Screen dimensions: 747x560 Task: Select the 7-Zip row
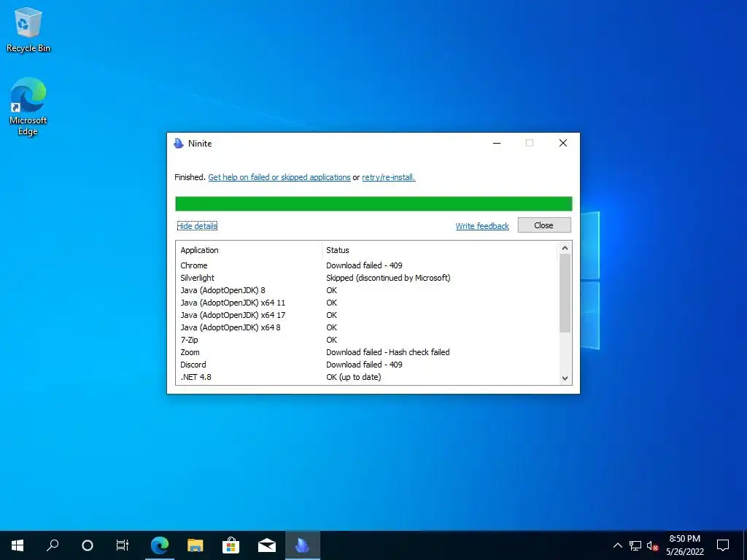pyautogui.click(x=367, y=340)
